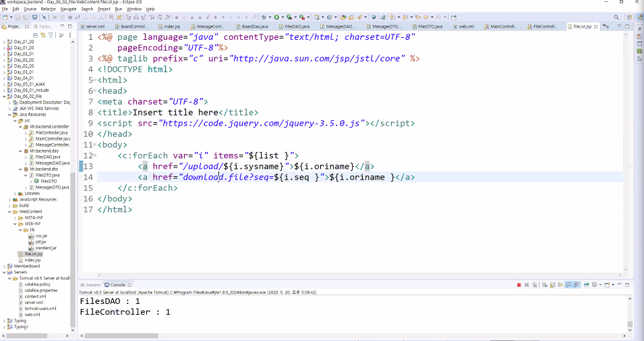Viewport: 644px width, 341px height.
Task: Click the Java EE perspective icon
Action: pos(639,18)
